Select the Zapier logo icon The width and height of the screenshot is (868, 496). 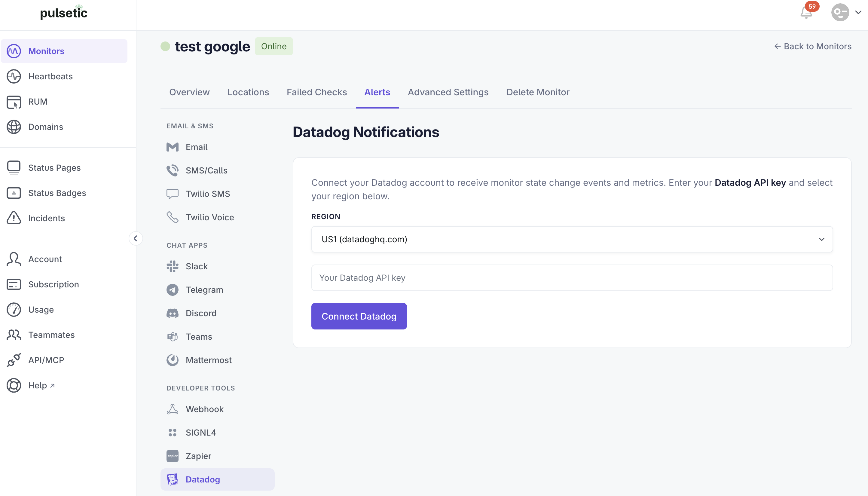(172, 456)
